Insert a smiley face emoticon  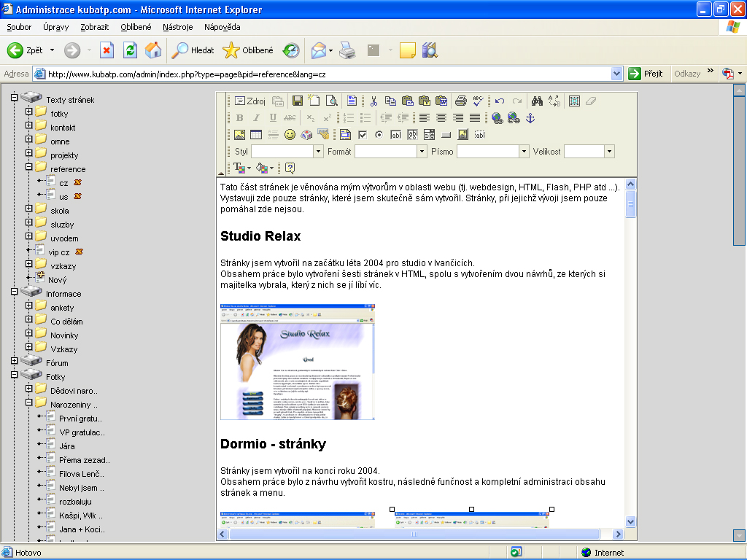(290, 135)
